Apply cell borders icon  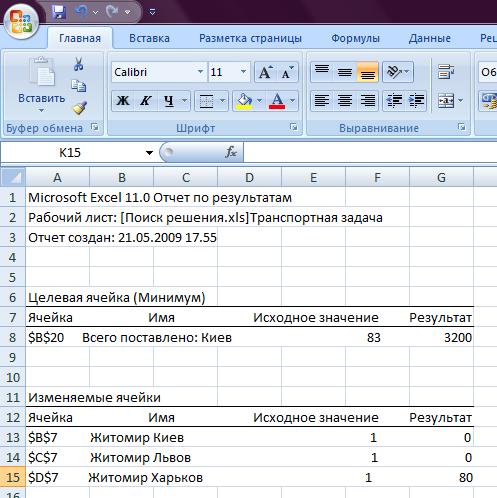206,101
